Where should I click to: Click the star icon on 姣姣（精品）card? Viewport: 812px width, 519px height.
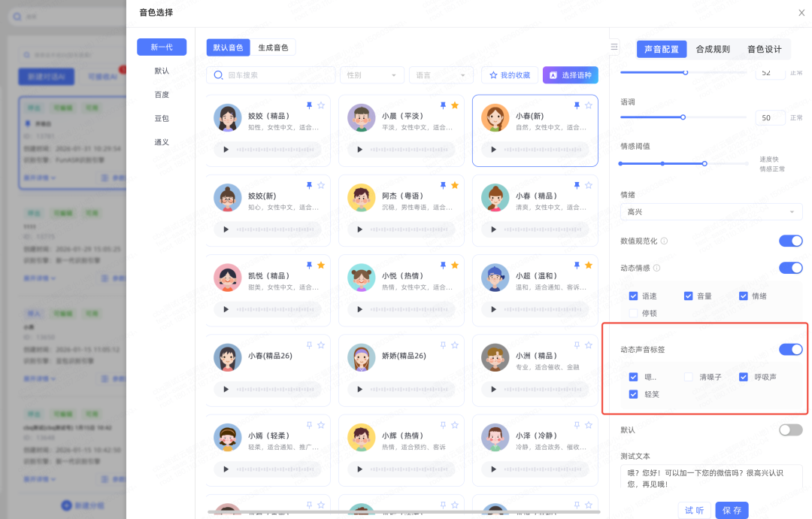point(321,105)
